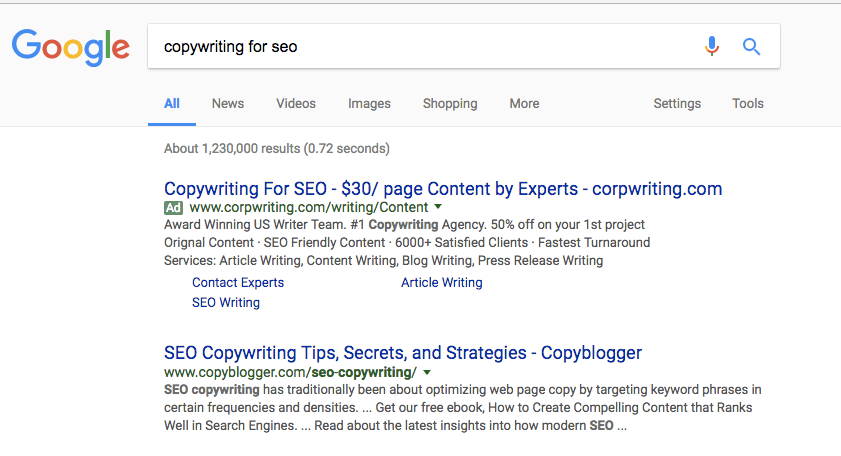This screenshot has height=456, width=841.
Task: Click the 'SEO copywriting has traditionally been' snippet
Action: [463, 408]
